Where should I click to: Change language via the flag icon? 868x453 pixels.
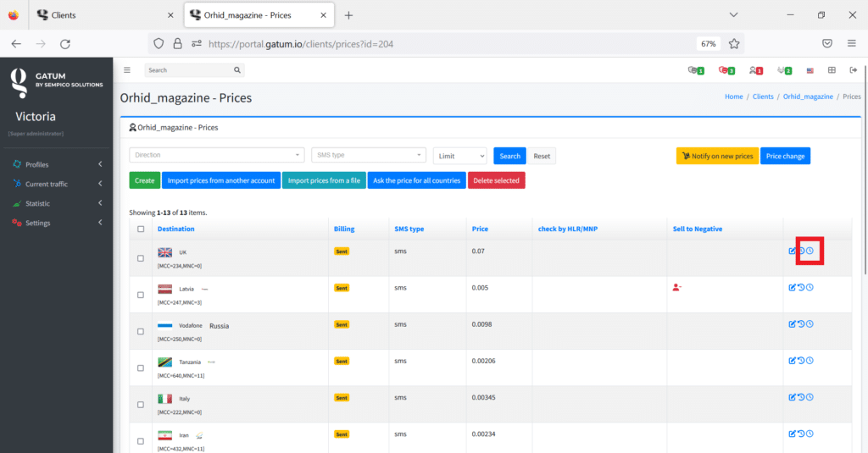point(810,71)
